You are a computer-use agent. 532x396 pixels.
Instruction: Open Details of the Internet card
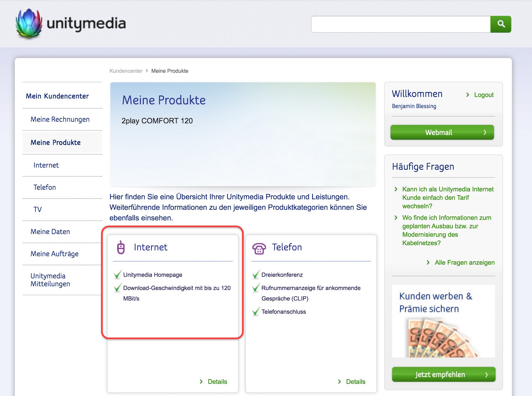point(217,381)
